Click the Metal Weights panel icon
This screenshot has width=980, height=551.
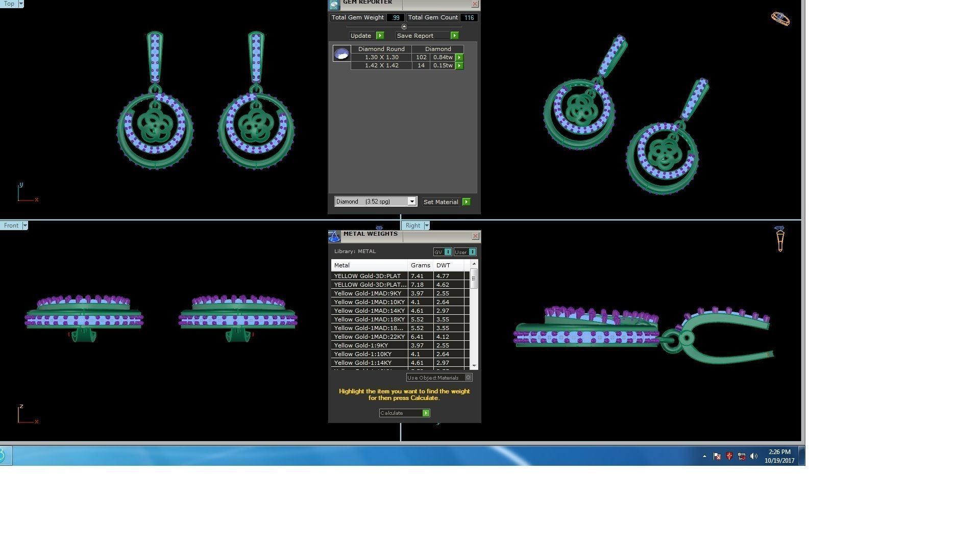click(334, 236)
